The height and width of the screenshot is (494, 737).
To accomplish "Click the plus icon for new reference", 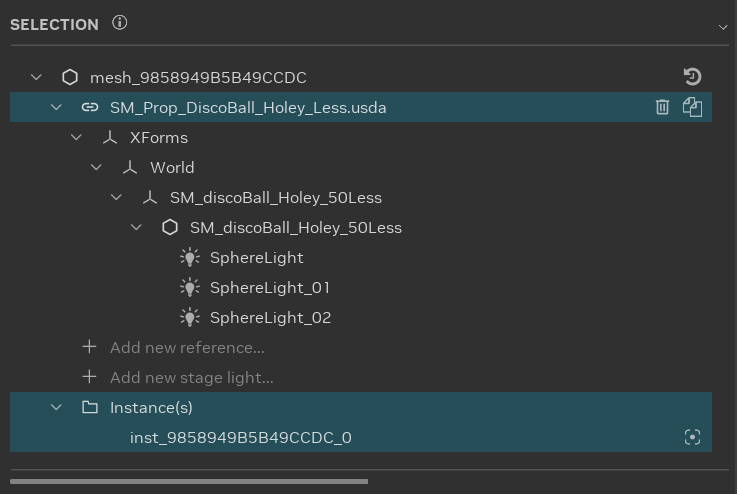I will coord(90,347).
